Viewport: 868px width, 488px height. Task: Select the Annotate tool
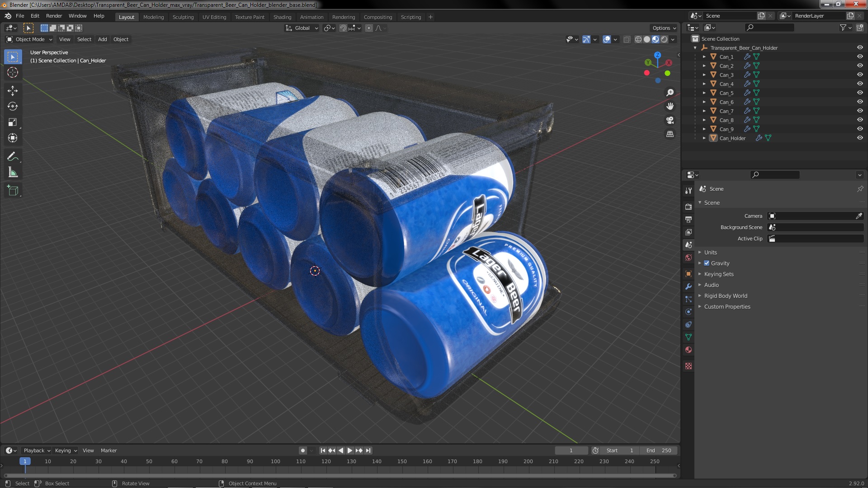13,157
